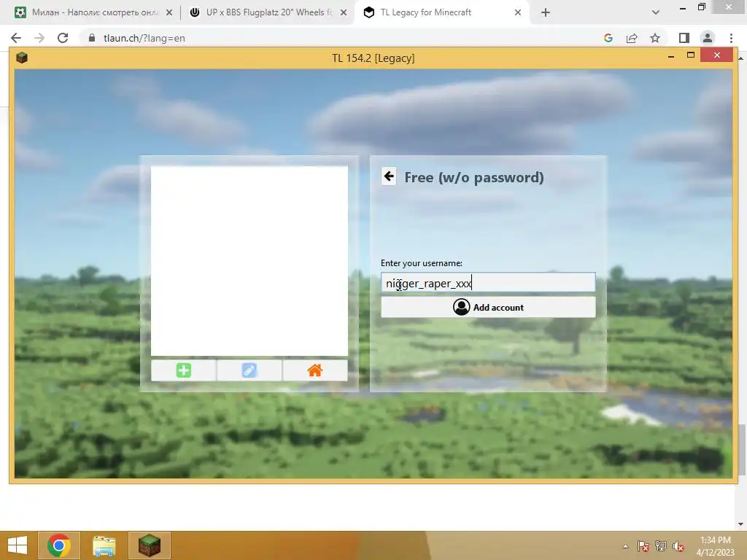Click the Add account button

(x=488, y=308)
